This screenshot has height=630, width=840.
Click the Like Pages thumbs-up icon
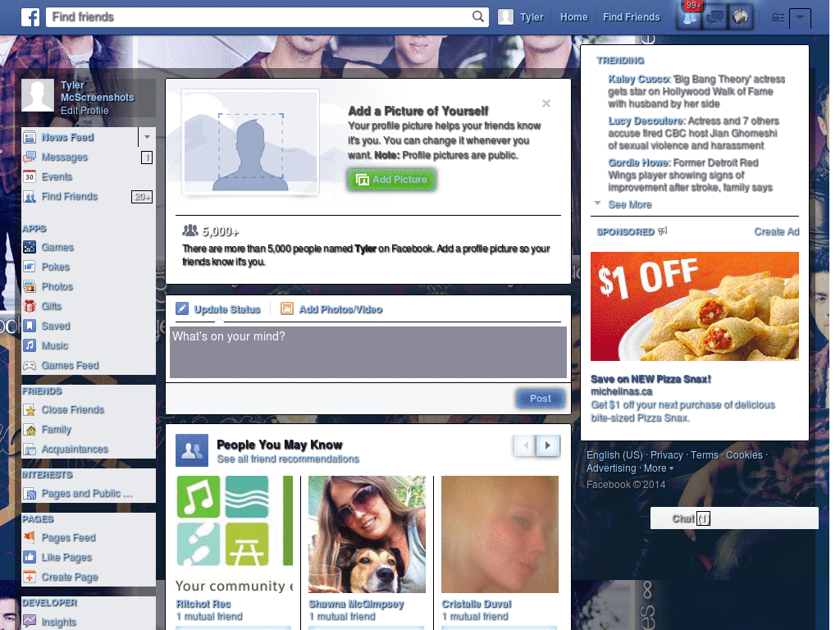(x=30, y=557)
